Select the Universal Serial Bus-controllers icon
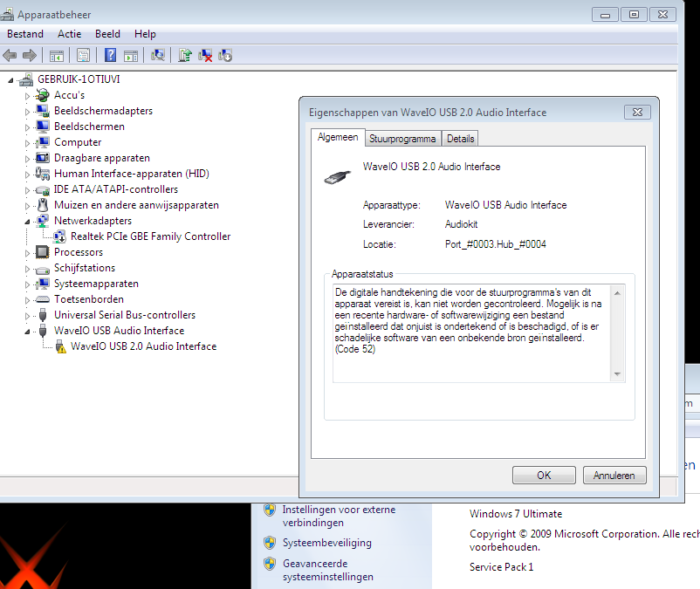Screen dimensions: 700x589 click(43, 315)
